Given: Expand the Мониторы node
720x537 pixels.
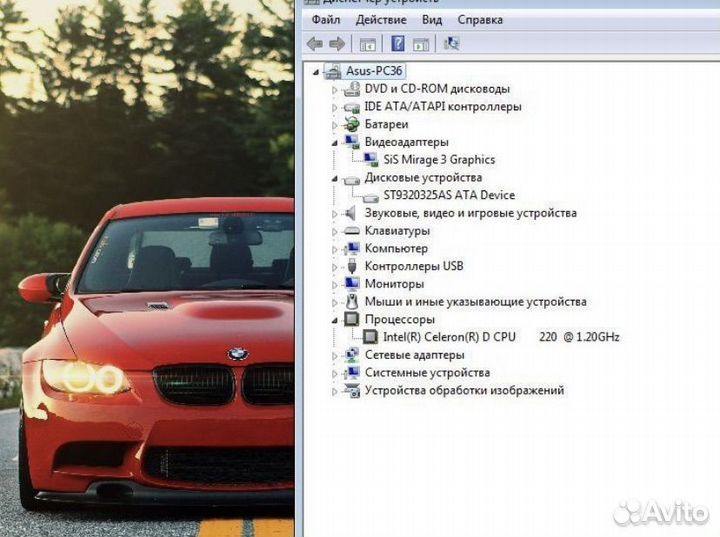Looking at the screenshot, I should click(334, 285).
